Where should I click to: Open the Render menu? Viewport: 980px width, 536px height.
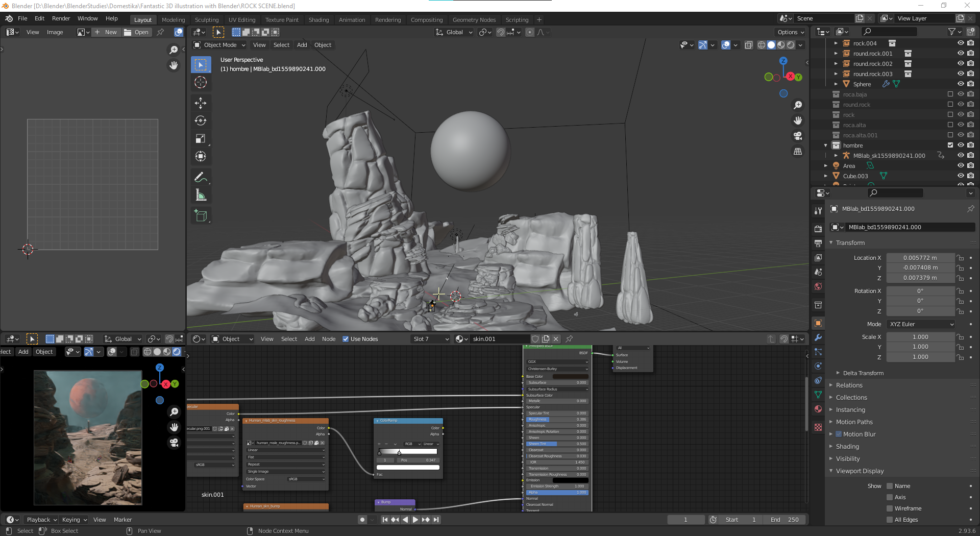coord(61,18)
